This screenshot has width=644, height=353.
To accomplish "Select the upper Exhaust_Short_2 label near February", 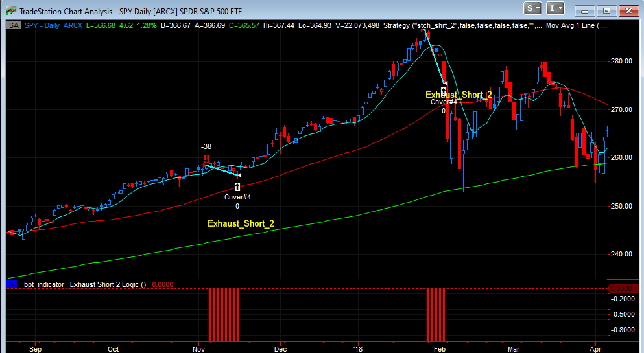I will pos(458,95).
